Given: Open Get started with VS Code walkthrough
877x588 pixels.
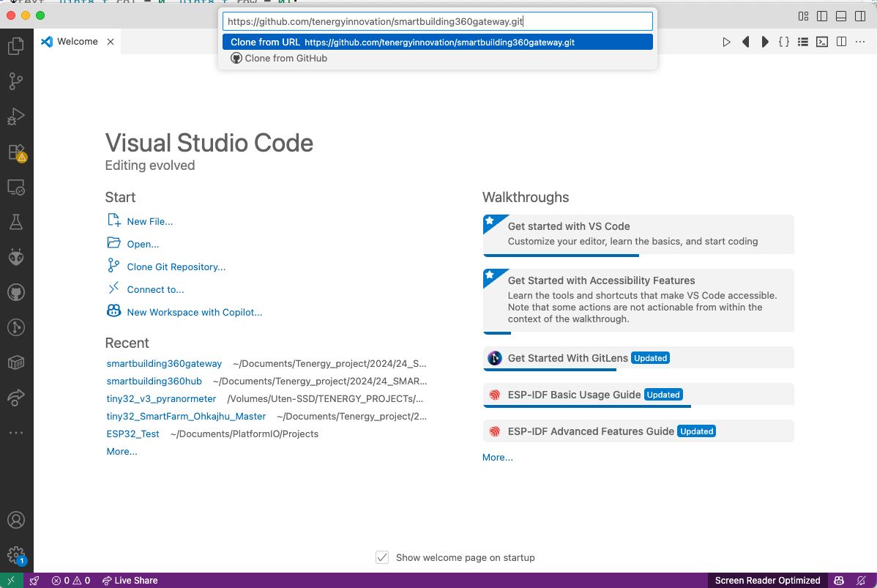Looking at the screenshot, I should pyautogui.click(x=638, y=234).
